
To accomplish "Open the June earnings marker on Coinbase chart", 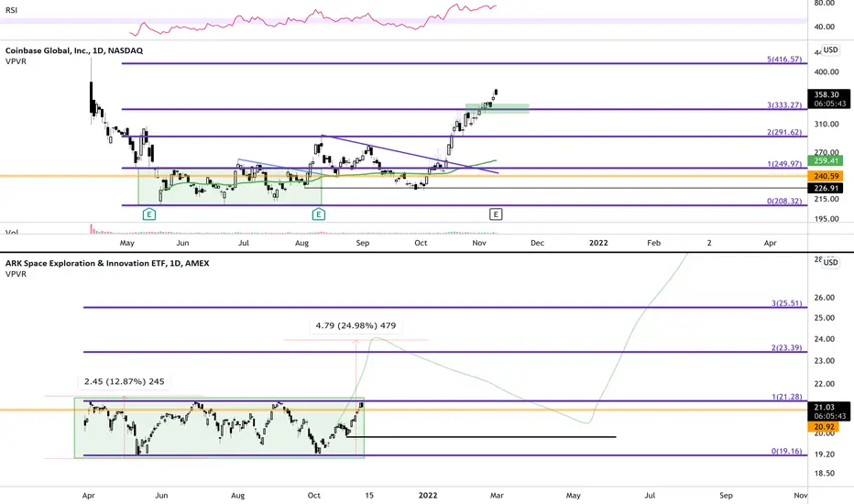I will (x=149, y=214).
